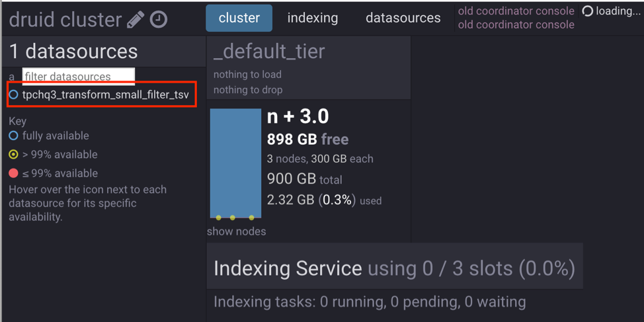Switch to the cluster tab

click(x=239, y=19)
